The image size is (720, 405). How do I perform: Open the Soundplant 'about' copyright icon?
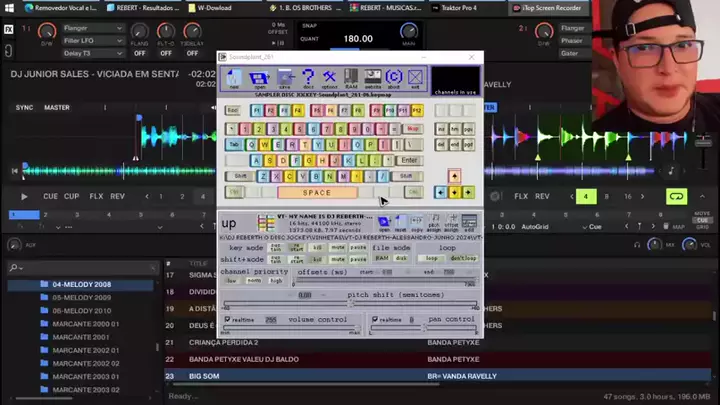pos(394,78)
